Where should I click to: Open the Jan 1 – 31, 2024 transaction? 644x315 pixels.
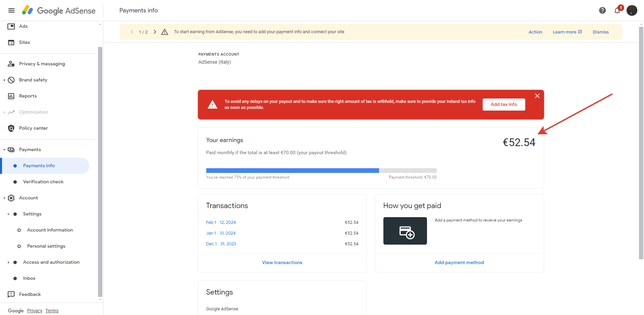[221, 233]
